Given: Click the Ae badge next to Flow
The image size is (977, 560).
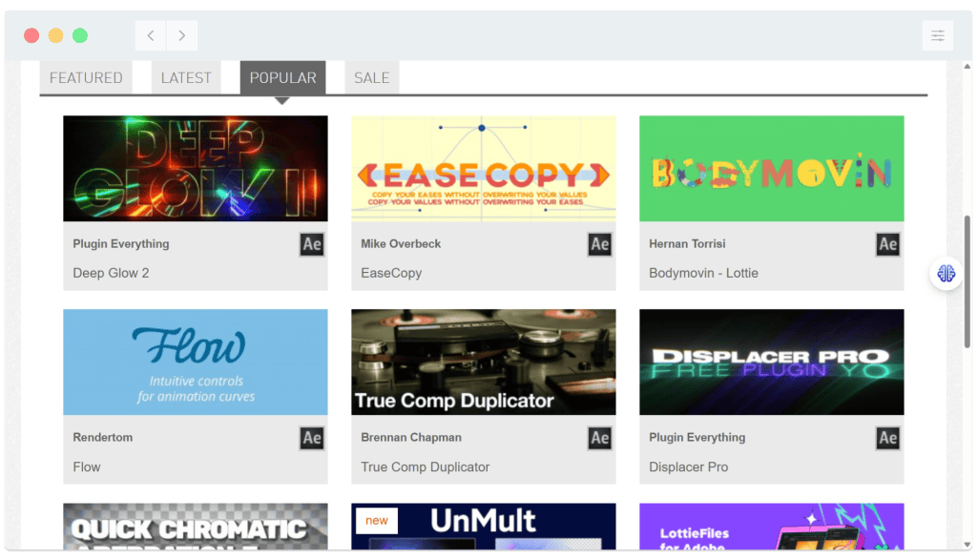Looking at the screenshot, I should (311, 438).
